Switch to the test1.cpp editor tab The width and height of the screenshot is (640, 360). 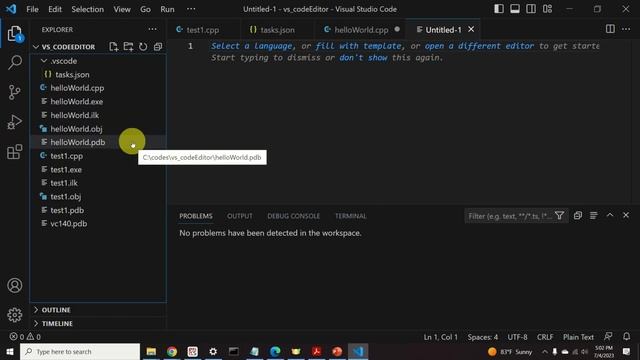[203, 30]
